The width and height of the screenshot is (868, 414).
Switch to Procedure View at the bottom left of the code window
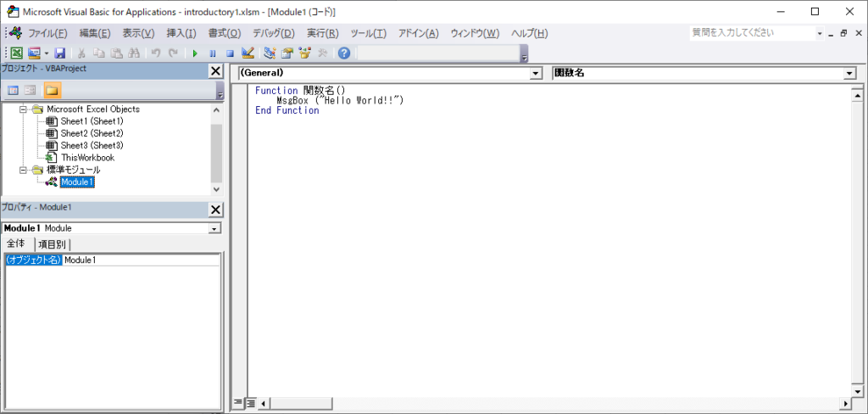click(238, 403)
